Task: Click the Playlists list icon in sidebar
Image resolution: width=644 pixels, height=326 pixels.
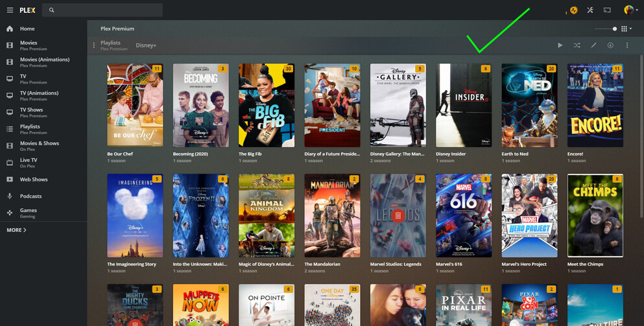Action: [10, 129]
